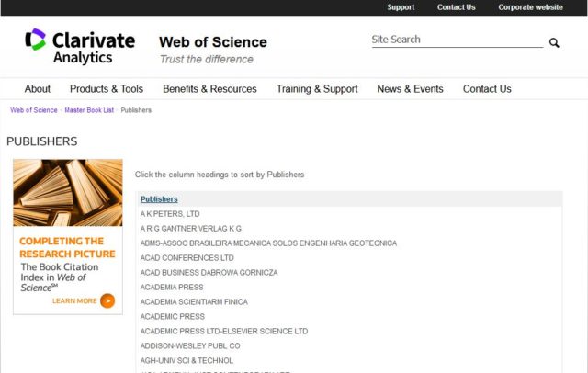The height and width of the screenshot is (373, 588).
Task: Click the PUBLISHERS page heading
Action: point(42,141)
